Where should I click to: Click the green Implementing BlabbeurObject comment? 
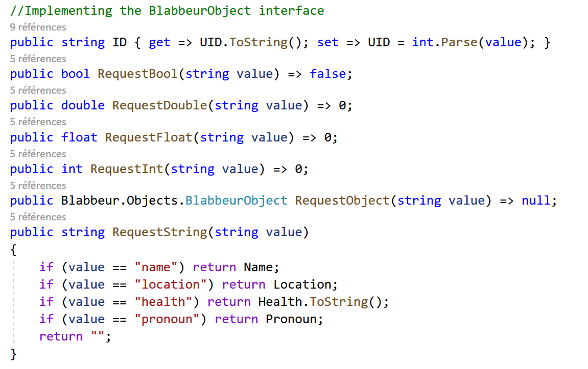coord(167,11)
